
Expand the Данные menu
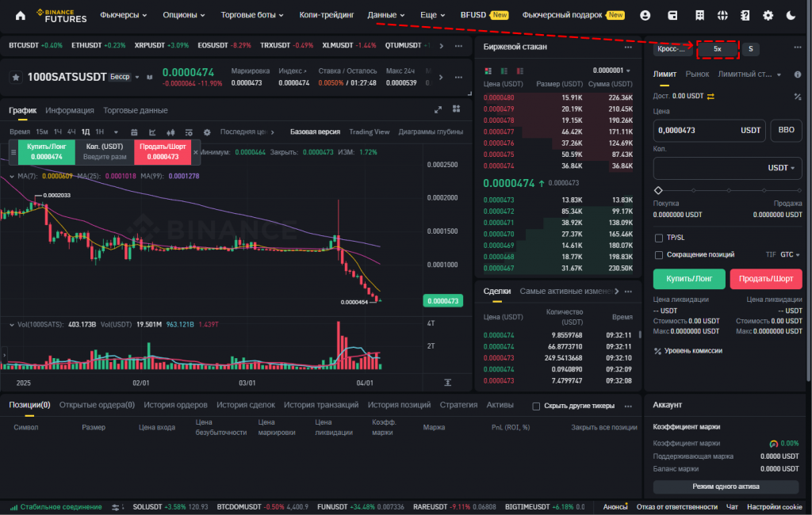coord(386,15)
